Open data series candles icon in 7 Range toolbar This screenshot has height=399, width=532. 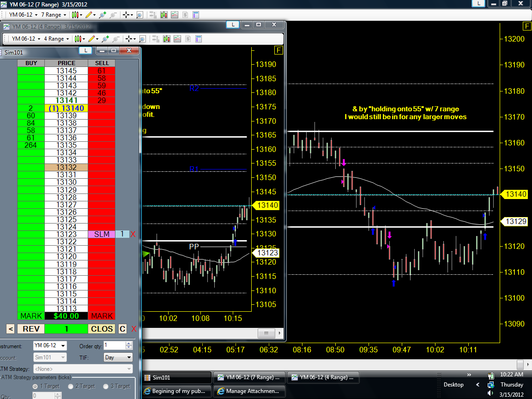(164, 15)
